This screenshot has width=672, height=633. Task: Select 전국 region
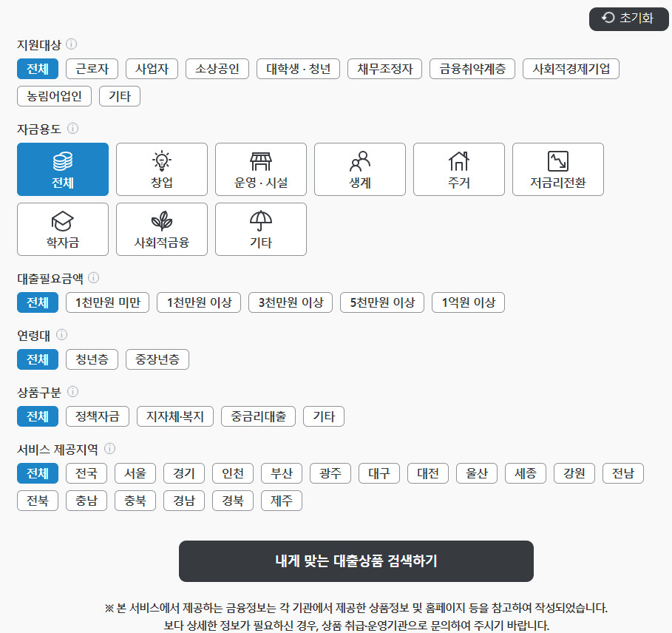(x=86, y=473)
